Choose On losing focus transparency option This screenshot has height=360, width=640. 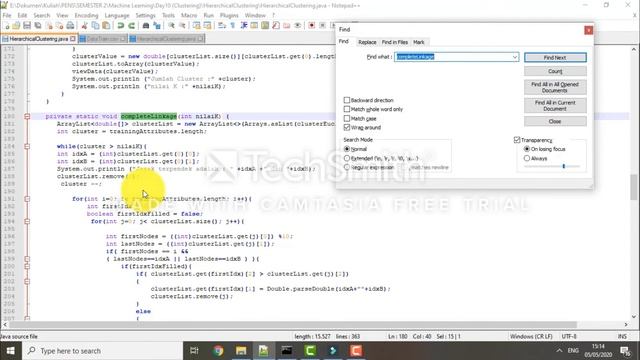coord(527,149)
